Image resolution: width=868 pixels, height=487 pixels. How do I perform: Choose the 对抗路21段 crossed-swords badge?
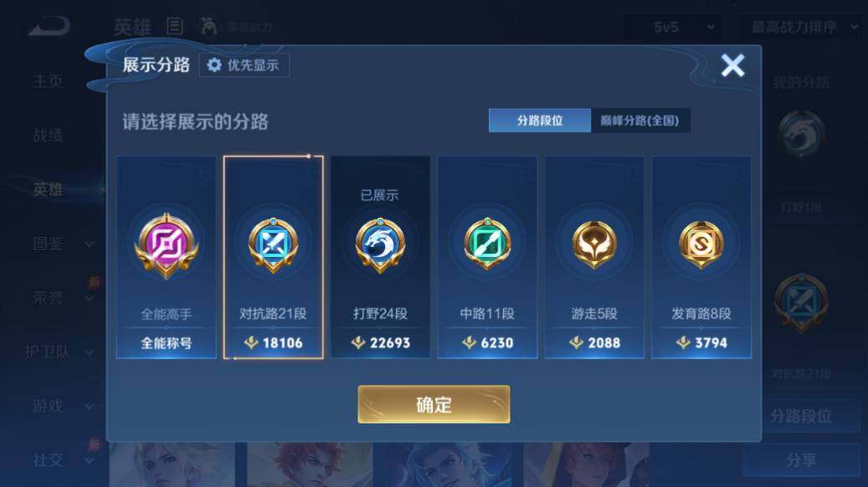coord(273,244)
